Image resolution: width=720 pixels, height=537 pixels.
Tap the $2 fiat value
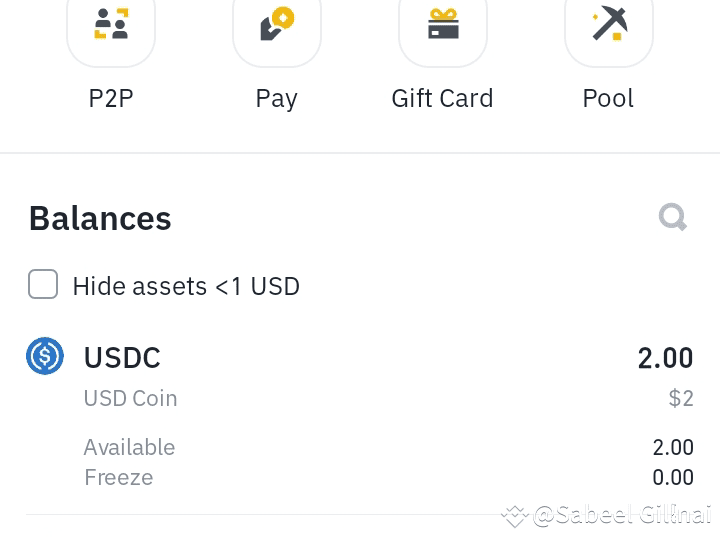(x=681, y=398)
